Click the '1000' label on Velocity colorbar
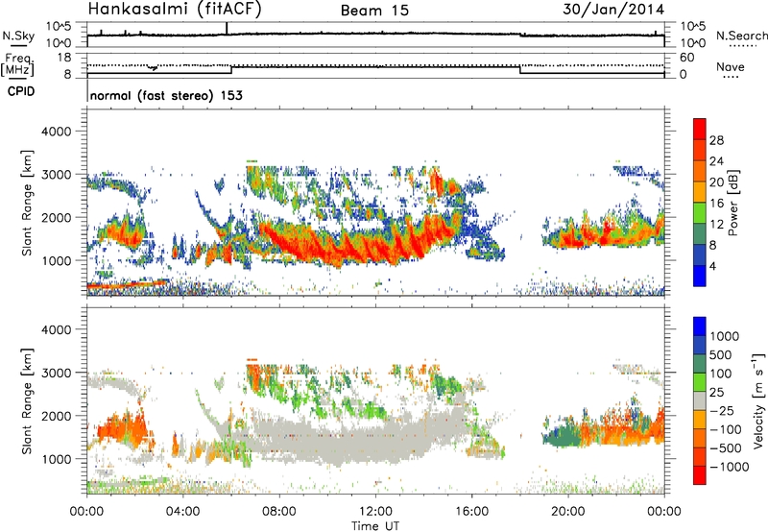768x532 pixels. click(x=725, y=336)
